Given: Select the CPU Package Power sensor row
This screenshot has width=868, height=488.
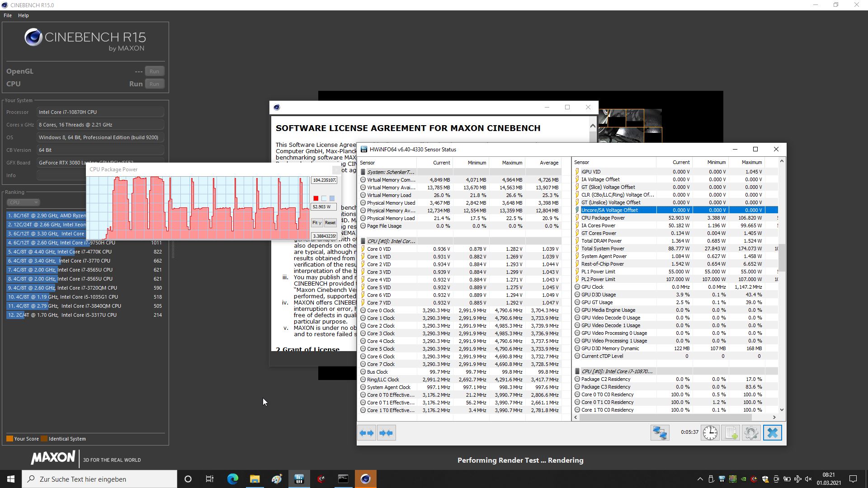Looking at the screenshot, I should (x=675, y=218).
